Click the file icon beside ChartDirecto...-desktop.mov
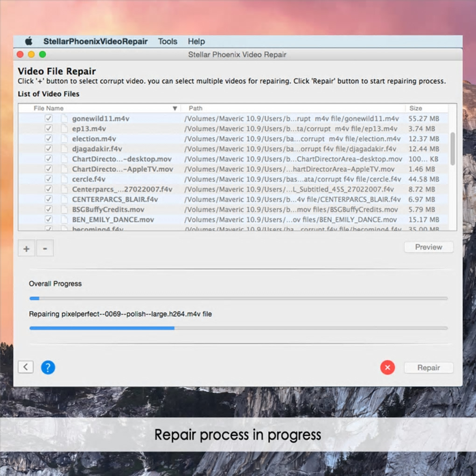 tap(64, 159)
